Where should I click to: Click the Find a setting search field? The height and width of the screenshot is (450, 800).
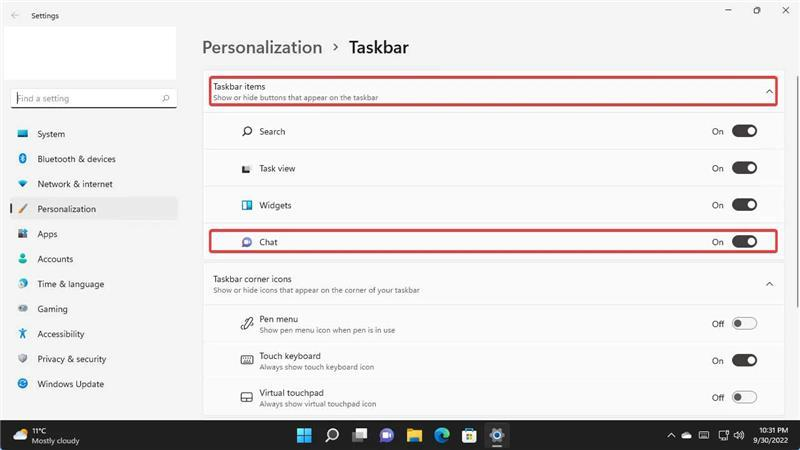click(x=94, y=98)
